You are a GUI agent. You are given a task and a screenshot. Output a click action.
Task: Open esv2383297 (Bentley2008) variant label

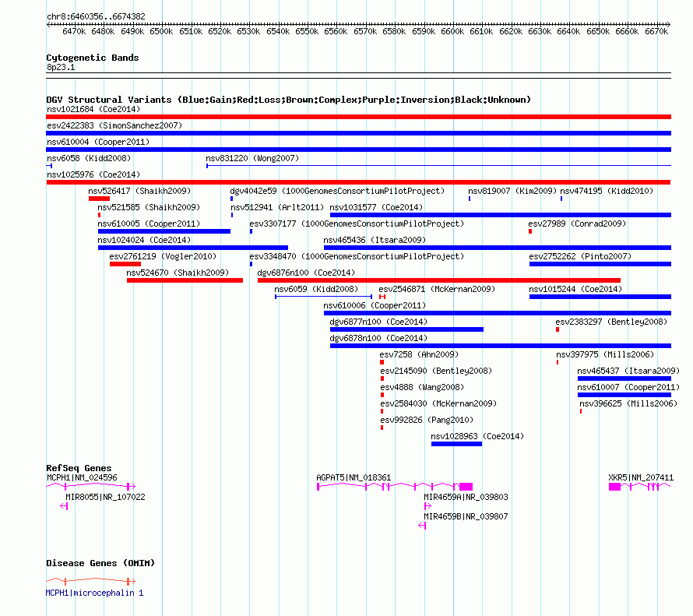tap(612, 322)
